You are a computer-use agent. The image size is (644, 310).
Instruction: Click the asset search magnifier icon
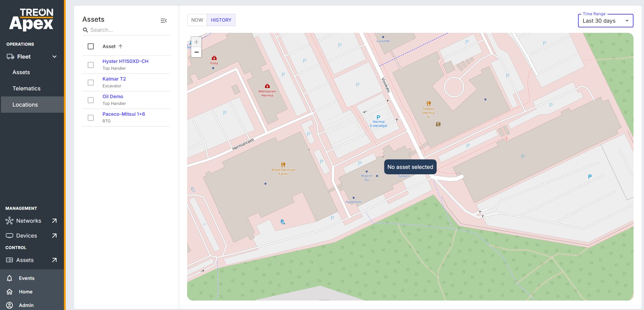[85, 30]
